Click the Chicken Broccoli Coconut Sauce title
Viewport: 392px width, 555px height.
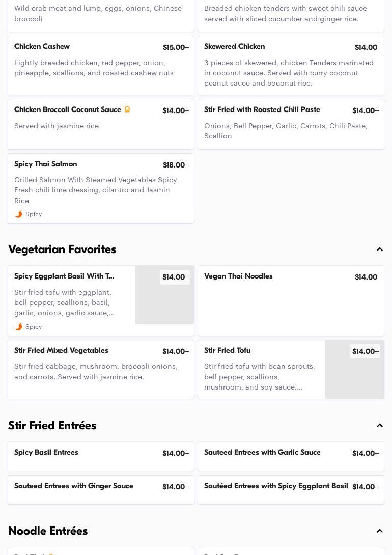click(x=68, y=110)
